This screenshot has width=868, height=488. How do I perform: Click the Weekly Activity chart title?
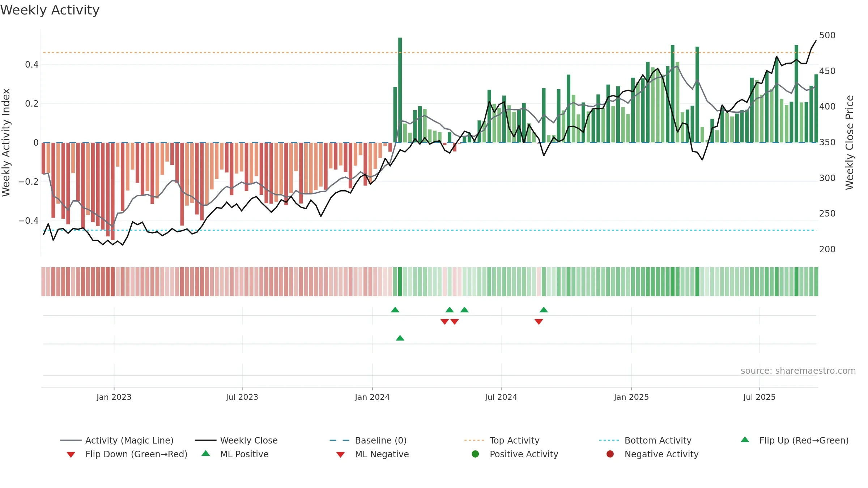pyautogui.click(x=50, y=10)
